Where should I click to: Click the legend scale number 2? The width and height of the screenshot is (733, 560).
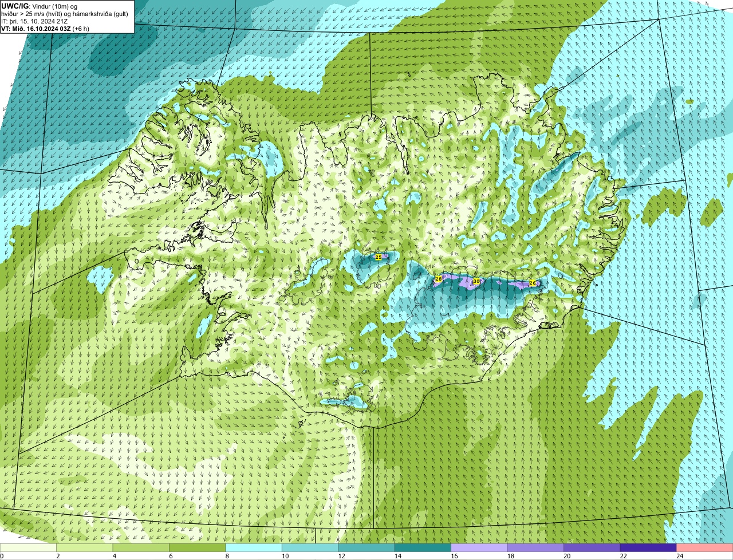tap(58, 556)
